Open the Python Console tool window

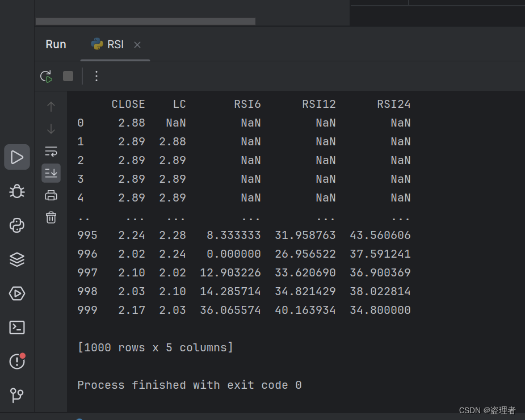tap(16, 225)
